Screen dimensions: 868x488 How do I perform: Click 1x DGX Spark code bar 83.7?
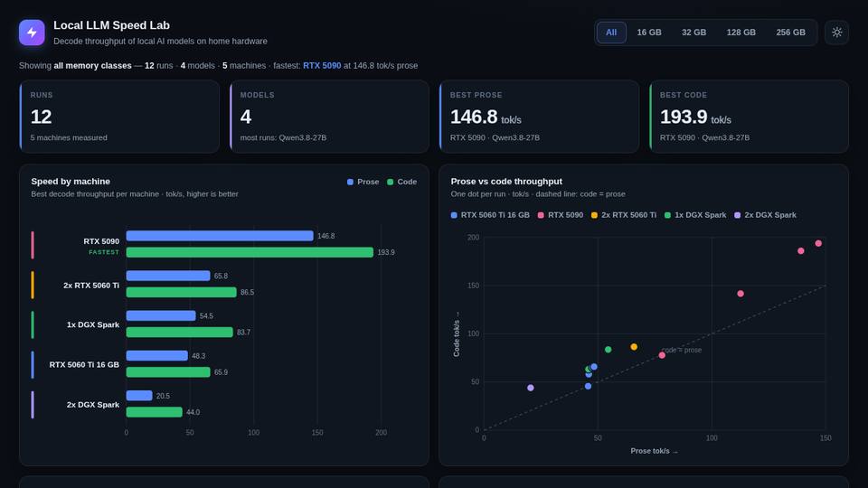[179, 332]
